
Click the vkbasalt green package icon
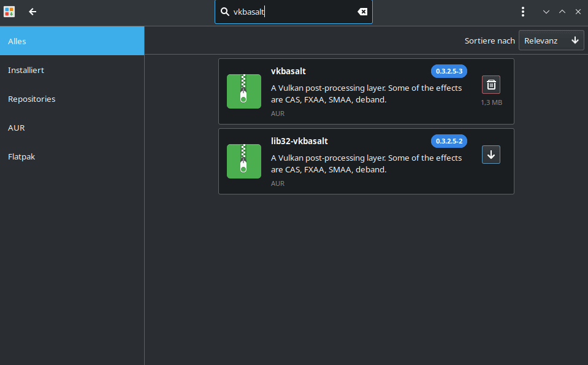coord(243,91)
